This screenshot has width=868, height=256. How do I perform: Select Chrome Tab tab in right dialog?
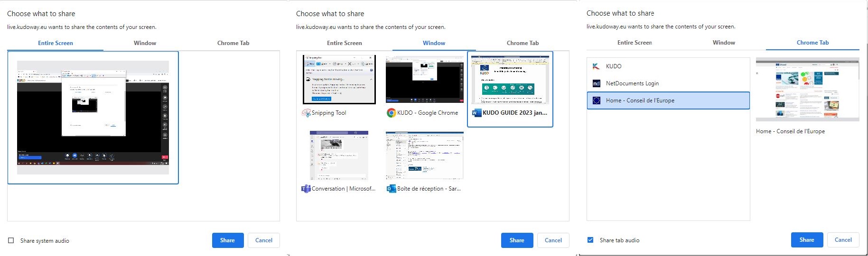[x=812, y=43]
